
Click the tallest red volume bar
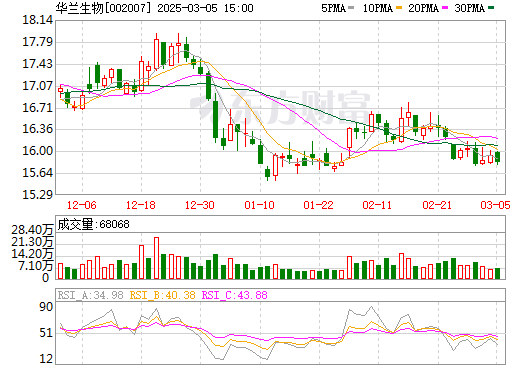point(156,258)
